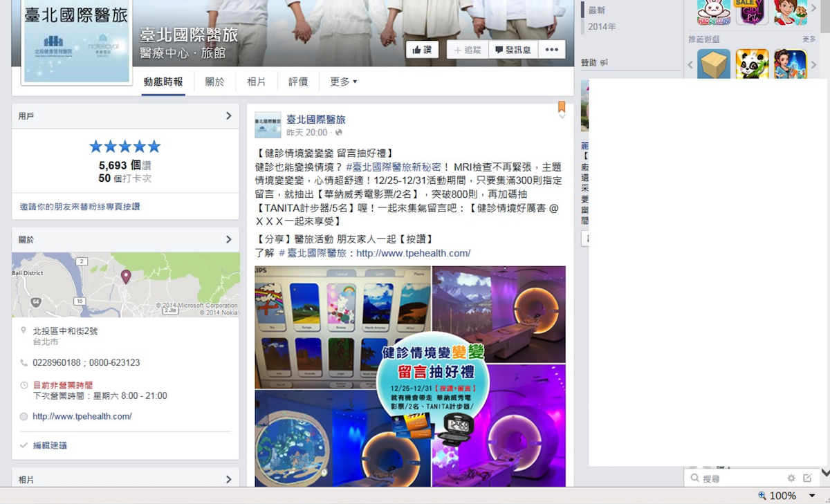Open the chef woman game icon
Viewport: 830px width, 504px height.
(791, 12)
